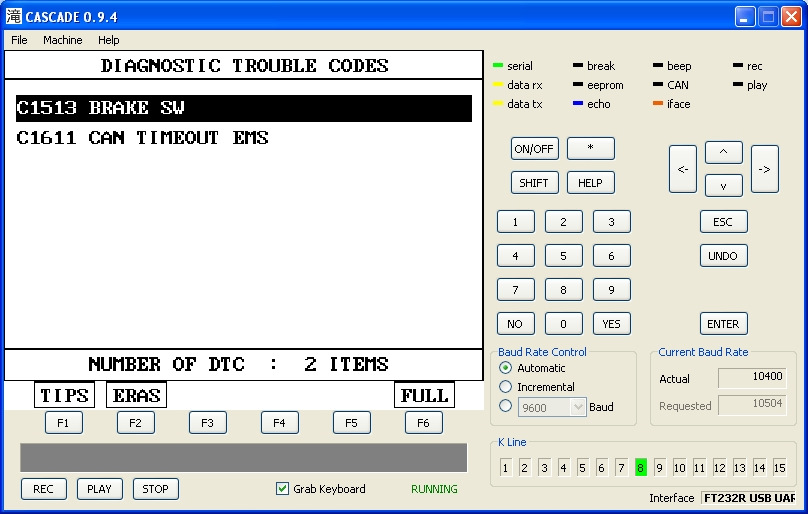Click the Actual baud rate field
This screenshot has height=514, width=808.
[752, 378]
